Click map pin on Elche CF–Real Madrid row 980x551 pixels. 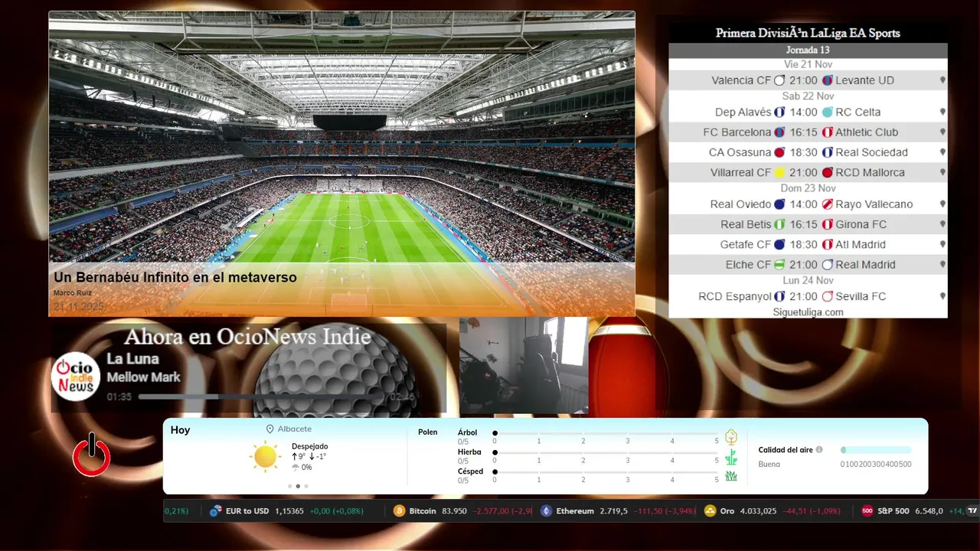942,265
